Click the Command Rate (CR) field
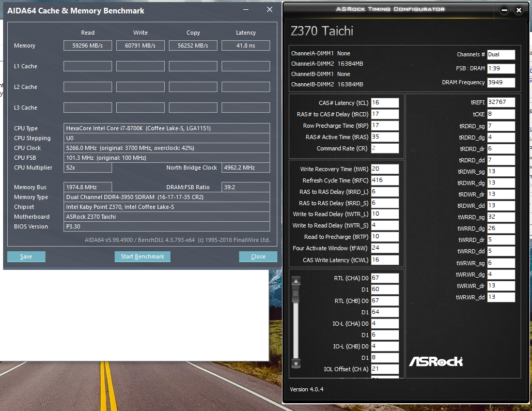 [x=385, y=148]
